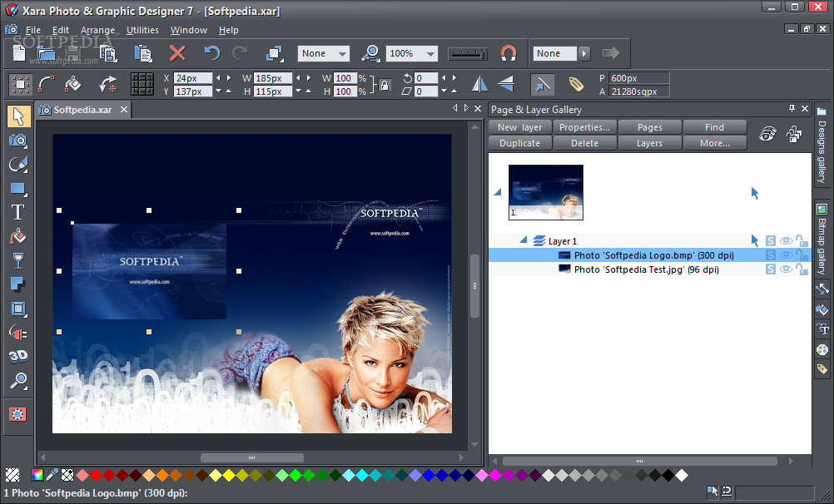The width and height of the screenshot is (834, 504).
Task: Click the page 1 thumbnail in gallery
Action: pyautogui.click(x=546, y=192)
